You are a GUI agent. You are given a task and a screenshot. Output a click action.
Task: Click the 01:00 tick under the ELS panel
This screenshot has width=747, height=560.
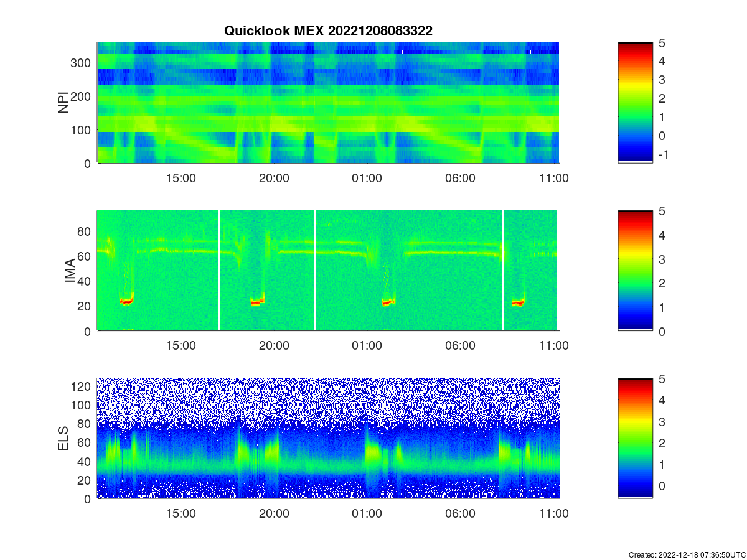pos(367,514)
